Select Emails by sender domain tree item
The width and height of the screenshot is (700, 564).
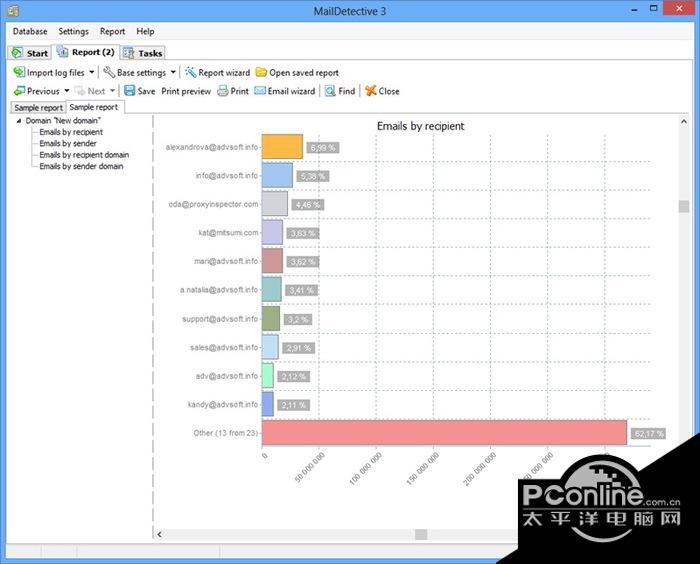(81, 166)
